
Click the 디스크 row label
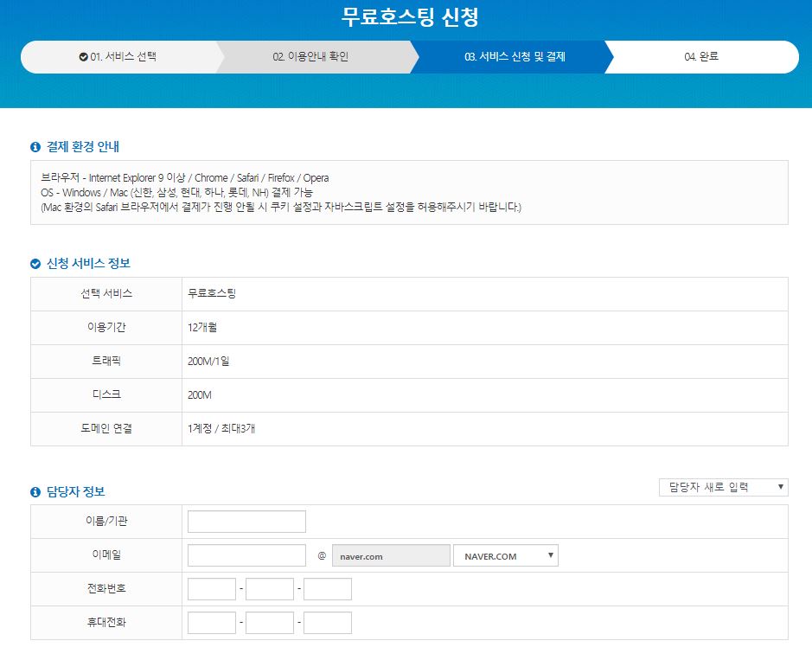click(106, 394)
